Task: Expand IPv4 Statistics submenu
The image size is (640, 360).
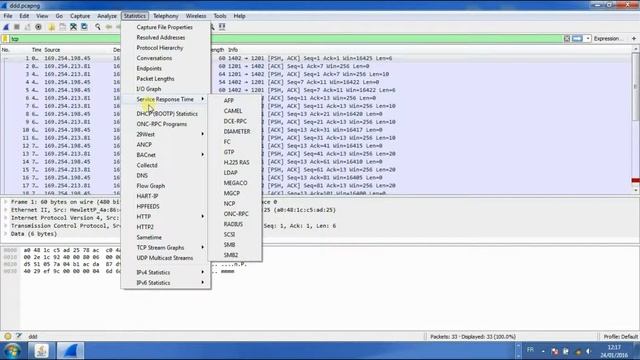Action: tap(166, 272)
